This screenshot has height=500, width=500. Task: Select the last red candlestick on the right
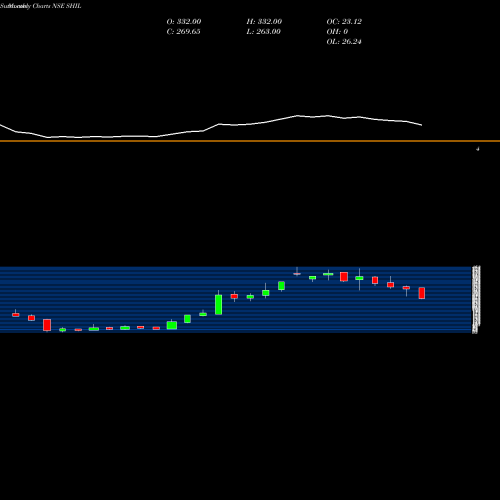[x=422, y=293]
